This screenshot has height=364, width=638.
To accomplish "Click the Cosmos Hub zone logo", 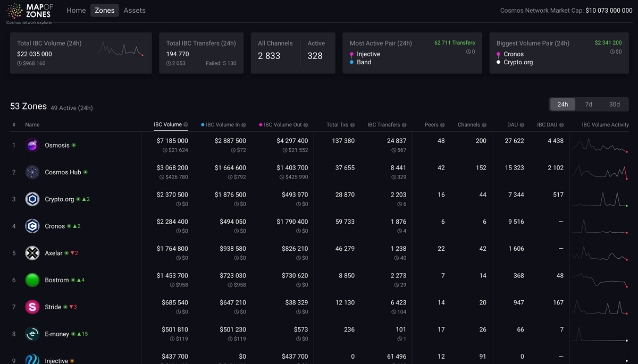I will (x=32, y=172).
